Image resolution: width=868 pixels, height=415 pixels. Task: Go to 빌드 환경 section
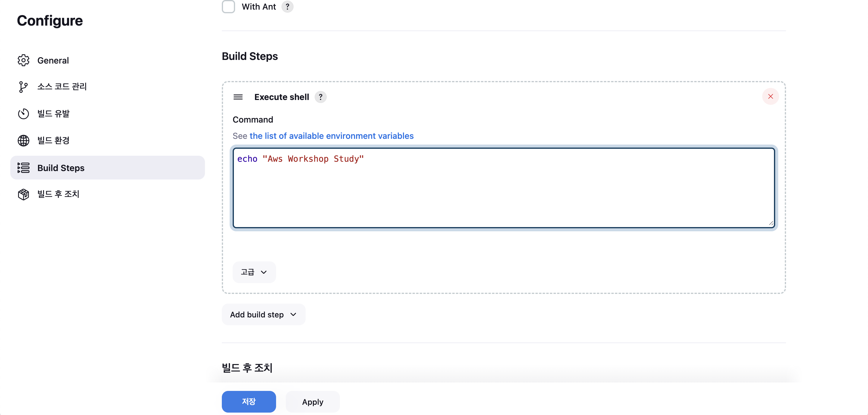click(x=107, y=140)
